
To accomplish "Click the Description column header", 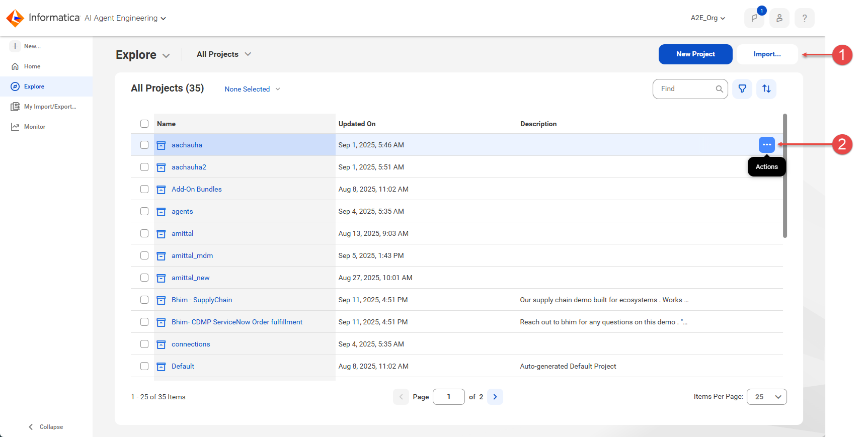I will [x=538, y=124].
